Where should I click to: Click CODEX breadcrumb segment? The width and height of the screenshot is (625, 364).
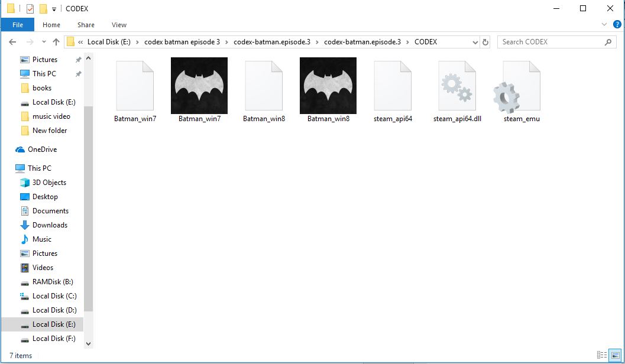pos(426,42)
